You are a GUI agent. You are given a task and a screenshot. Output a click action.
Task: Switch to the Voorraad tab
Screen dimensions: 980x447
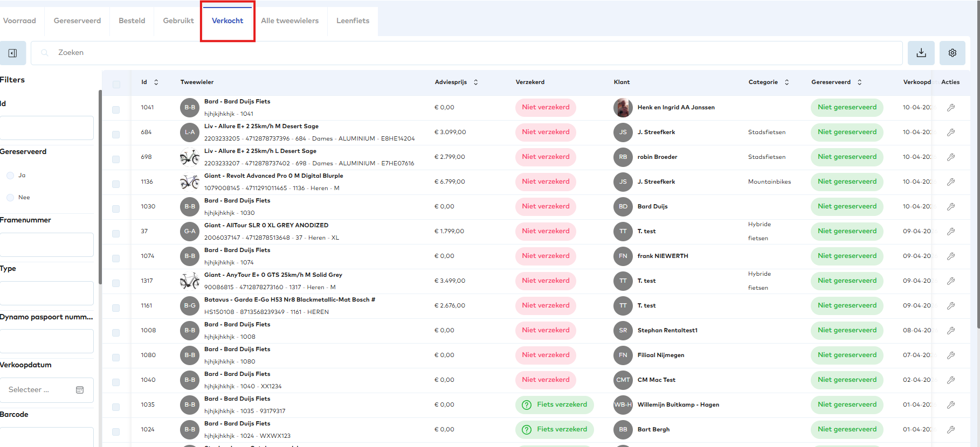pos(19,21)
